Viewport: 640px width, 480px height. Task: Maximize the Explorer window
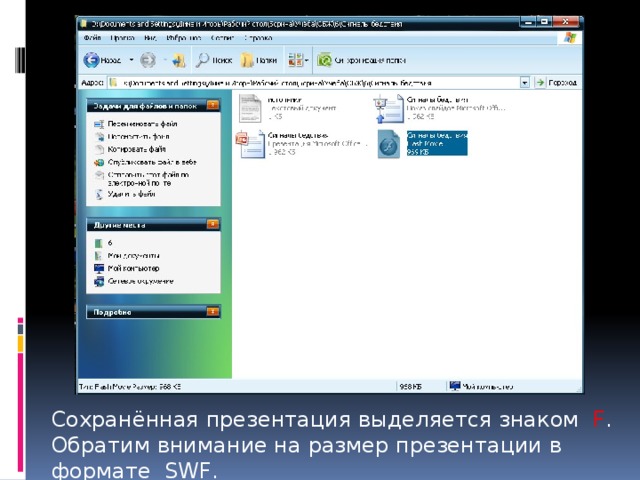click(544, 22)
